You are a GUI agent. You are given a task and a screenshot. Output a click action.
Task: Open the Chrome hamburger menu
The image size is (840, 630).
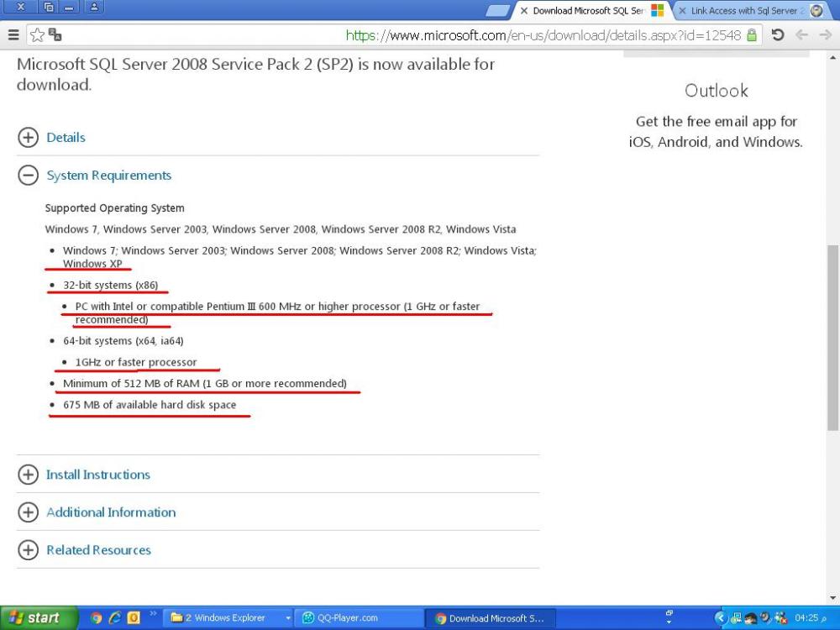click(x=13, y=35)
